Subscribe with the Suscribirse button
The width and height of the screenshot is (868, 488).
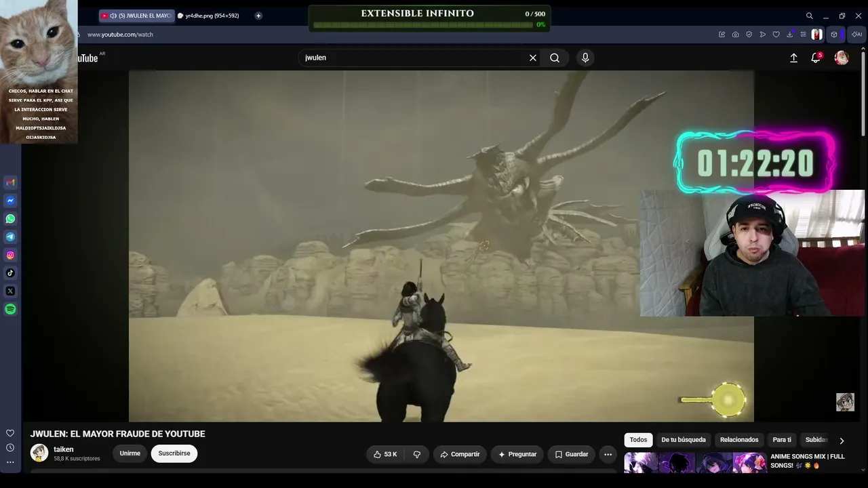pos(174,453)
